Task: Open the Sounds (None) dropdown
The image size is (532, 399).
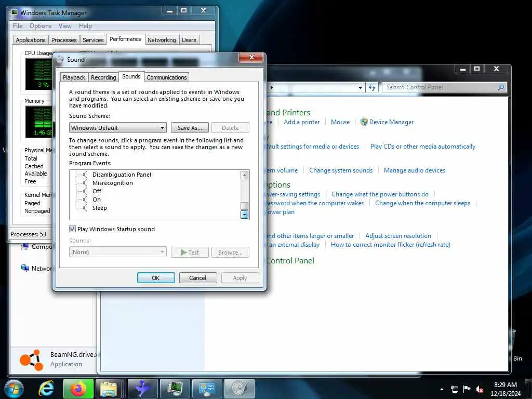Action: 118,252
